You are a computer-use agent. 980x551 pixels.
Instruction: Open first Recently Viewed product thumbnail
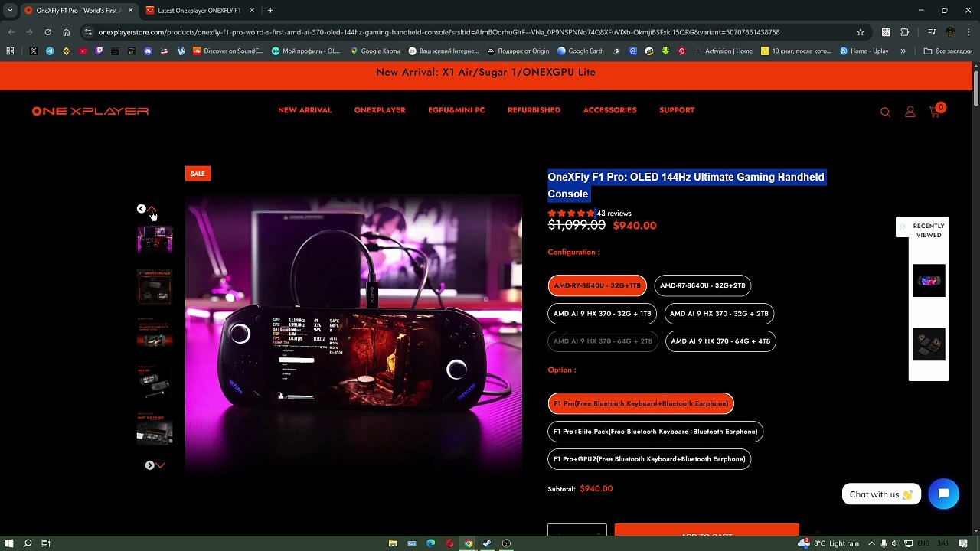point(929,281)
